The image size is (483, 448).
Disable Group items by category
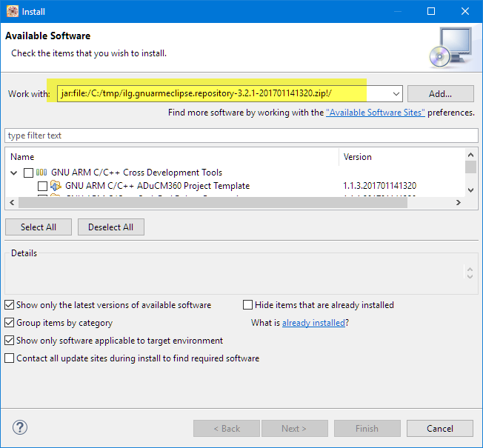(x=9, y=323)
